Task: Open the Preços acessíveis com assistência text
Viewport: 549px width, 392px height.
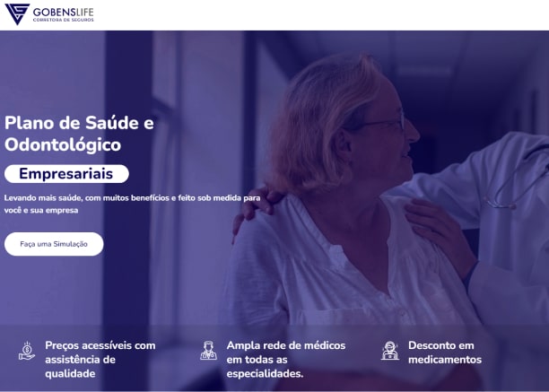Action: point(100,360)
